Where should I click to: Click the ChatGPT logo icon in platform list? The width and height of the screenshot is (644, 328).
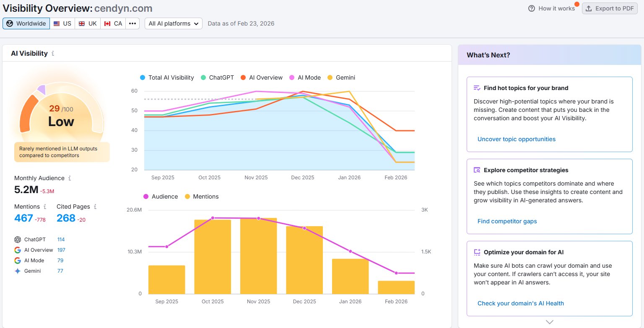[x=17, y=240]
